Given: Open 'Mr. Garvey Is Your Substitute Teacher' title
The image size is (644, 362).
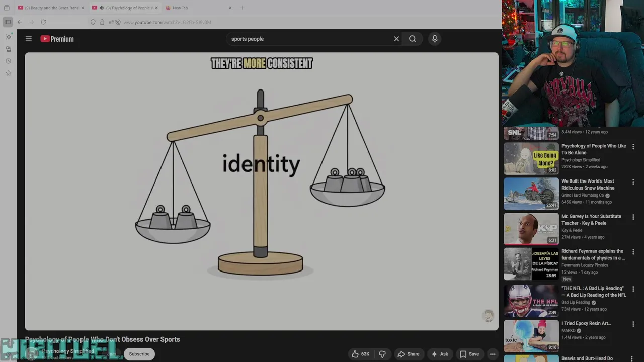Looking at the screenshot, I should click(592, 220).
